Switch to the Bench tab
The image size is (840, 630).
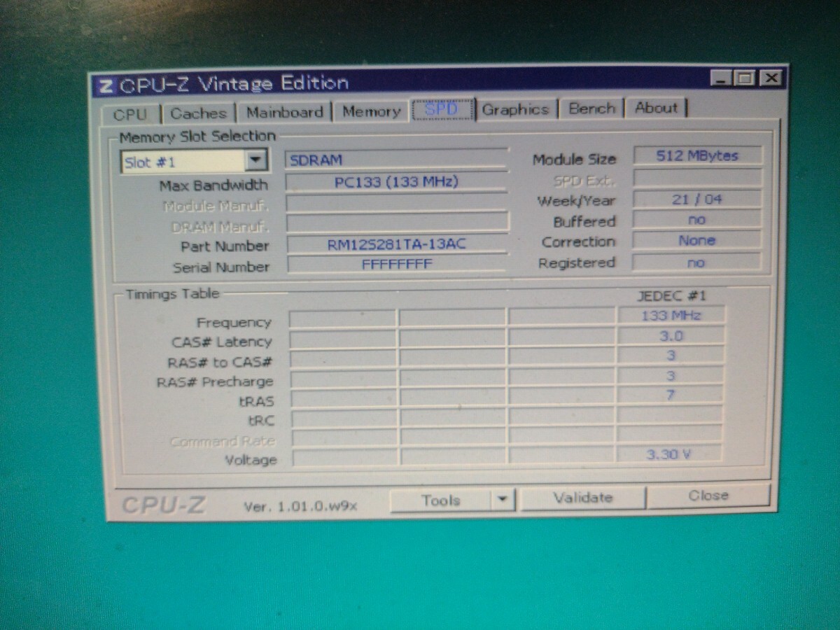592,108
